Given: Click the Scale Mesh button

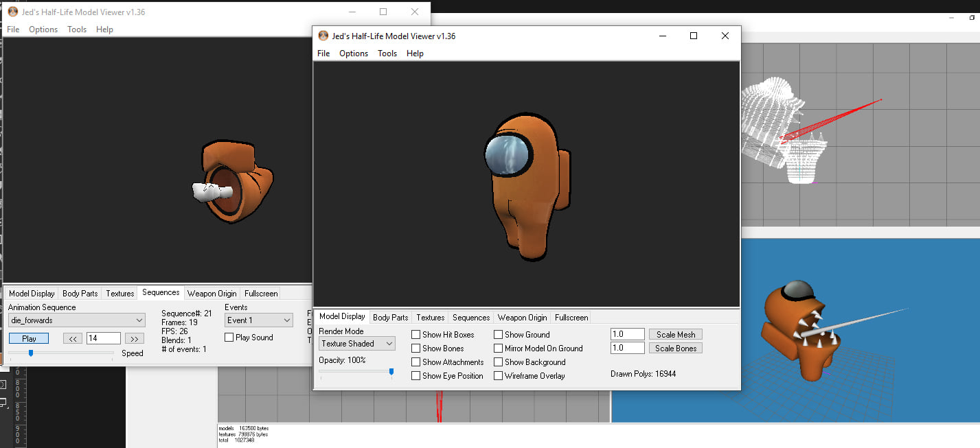Looking at the screenshot, I should click(676, 335).
